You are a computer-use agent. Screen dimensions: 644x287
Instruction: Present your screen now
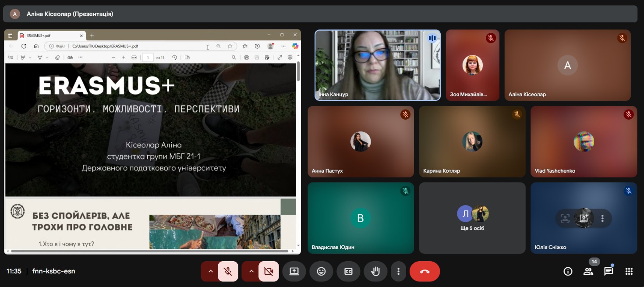tap(294, 271)
